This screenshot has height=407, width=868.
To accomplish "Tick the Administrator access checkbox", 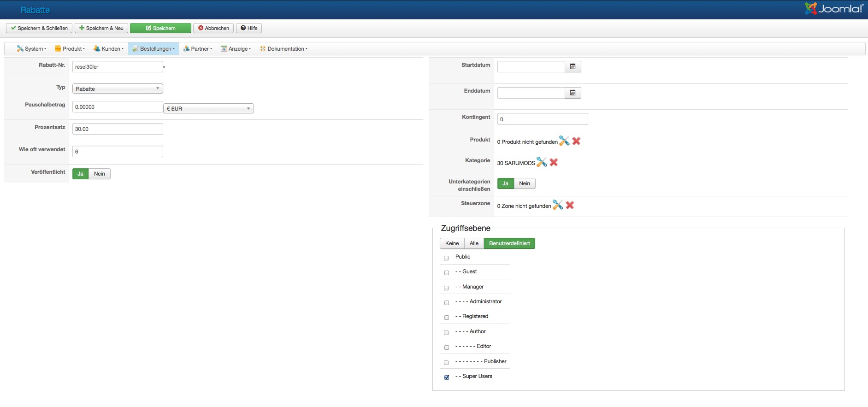I will coord(446,303).
